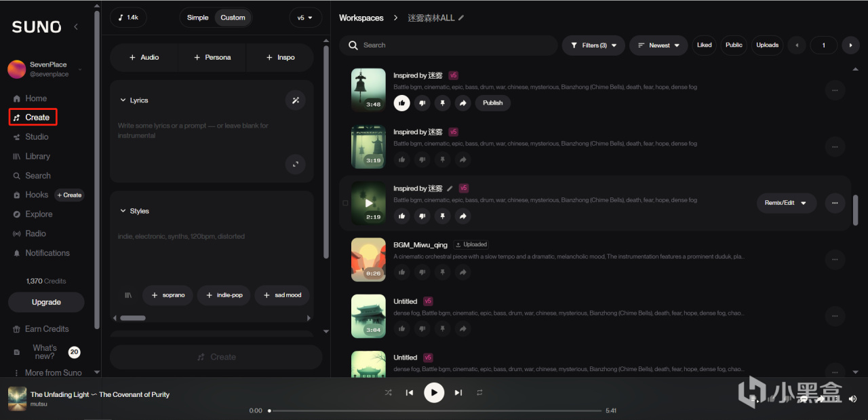Add Audio to the creation

click(144, 58)
